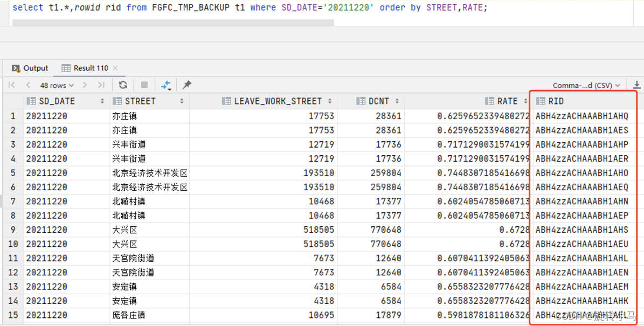Select row number 5 header
The image size is (644, 326).
[13, 173]
